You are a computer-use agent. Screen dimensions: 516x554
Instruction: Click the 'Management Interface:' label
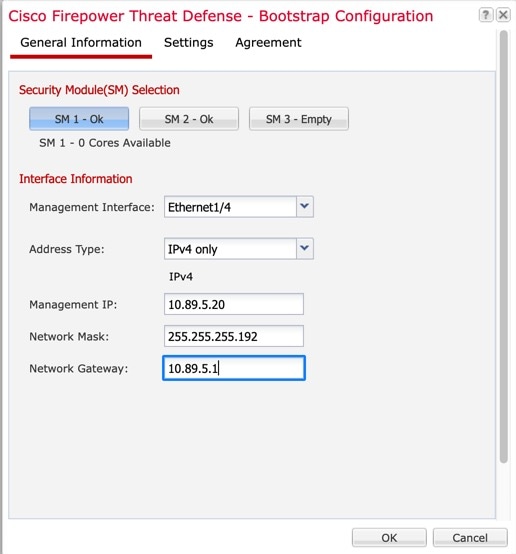click(x=92, y=207)
